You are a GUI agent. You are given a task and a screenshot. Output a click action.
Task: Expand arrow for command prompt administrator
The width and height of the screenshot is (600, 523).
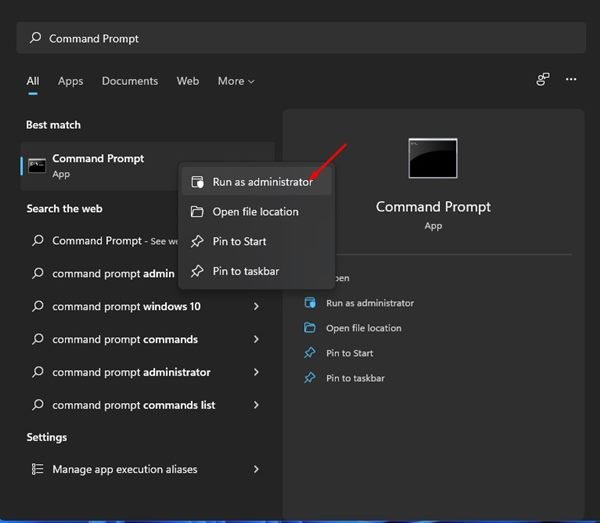tap(256, 372)
